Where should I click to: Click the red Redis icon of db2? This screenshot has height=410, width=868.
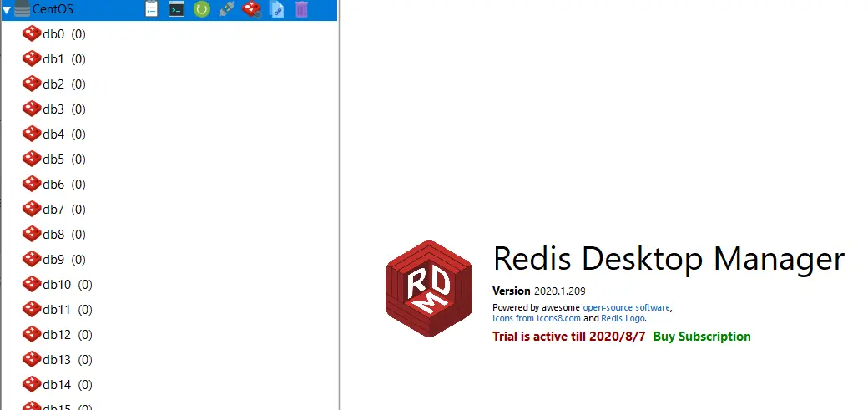[x=32, y=84]
